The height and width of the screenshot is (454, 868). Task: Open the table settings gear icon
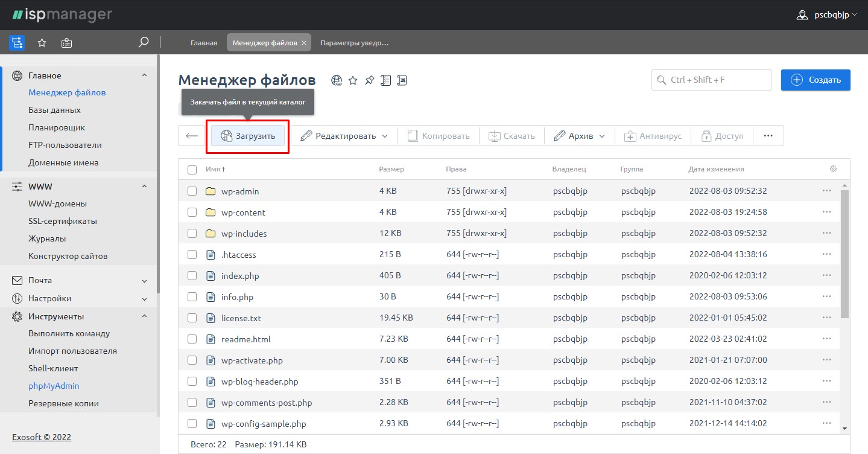point(834,169)
